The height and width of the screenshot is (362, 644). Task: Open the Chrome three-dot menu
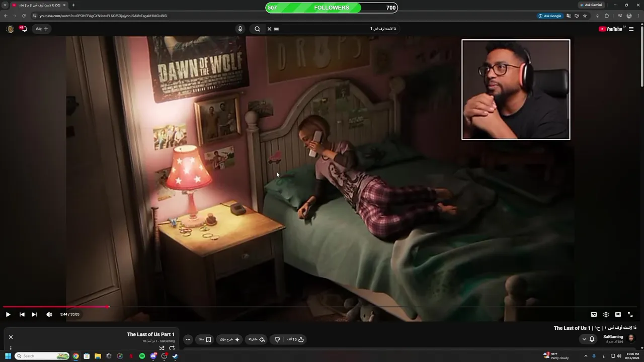point(638,16)
